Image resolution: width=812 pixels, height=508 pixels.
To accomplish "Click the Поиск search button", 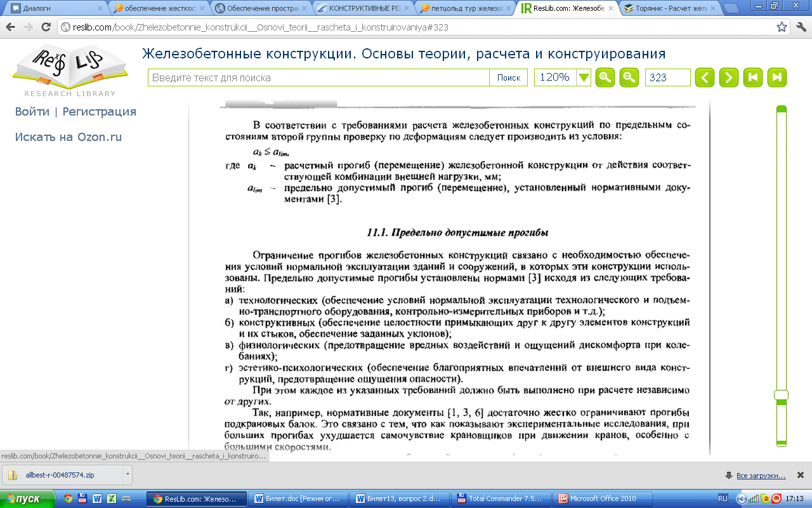I will click(509, 77).
